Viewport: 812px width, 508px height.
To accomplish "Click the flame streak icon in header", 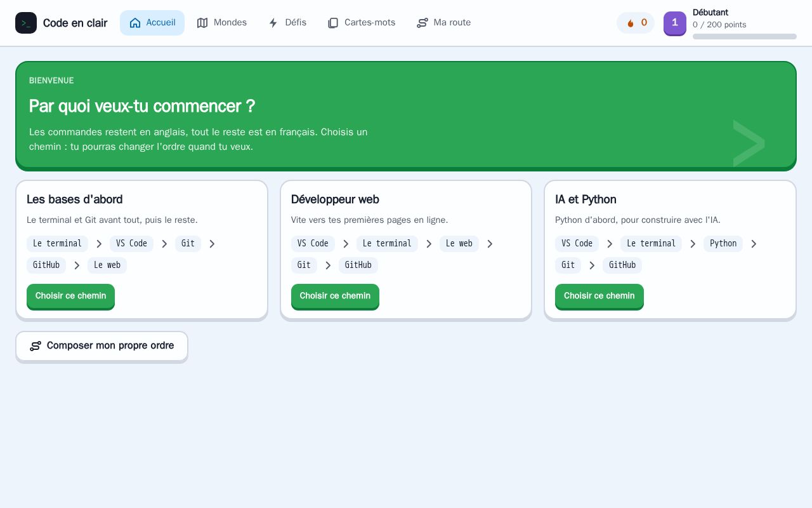I will 631,23.
